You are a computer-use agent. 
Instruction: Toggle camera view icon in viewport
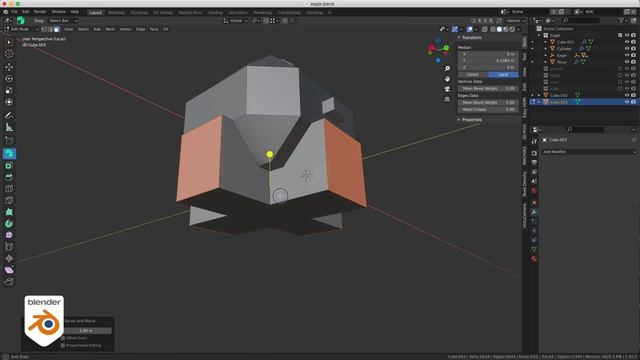tap(447, 89)
